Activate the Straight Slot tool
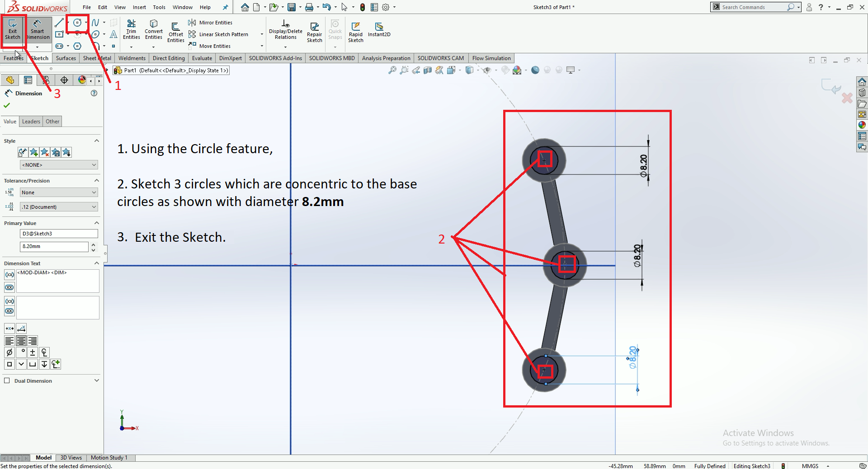Screen dimensions: 868x469 (59, 46)
